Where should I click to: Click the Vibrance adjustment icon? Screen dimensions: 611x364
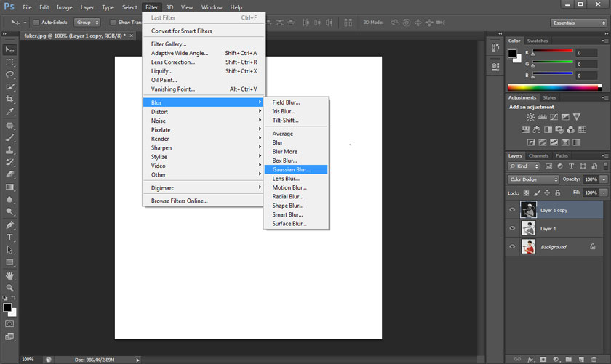tap(577, 117)
